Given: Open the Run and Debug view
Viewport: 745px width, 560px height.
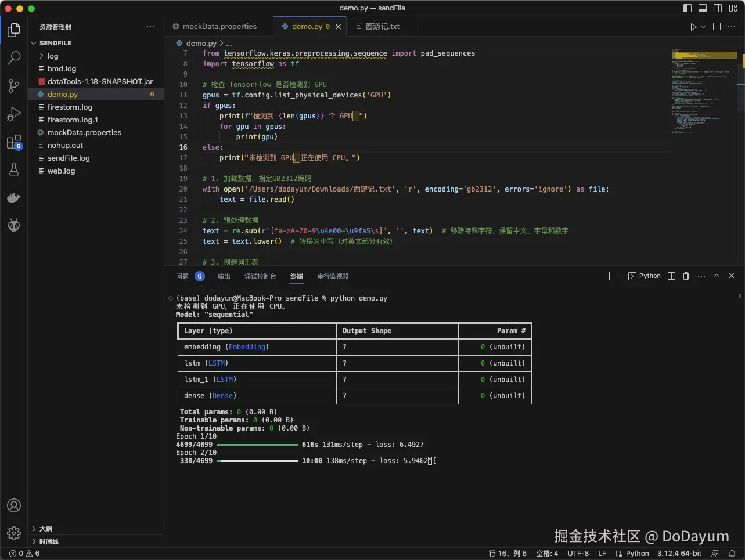Looking at the screenshot, I should [14, 114].
